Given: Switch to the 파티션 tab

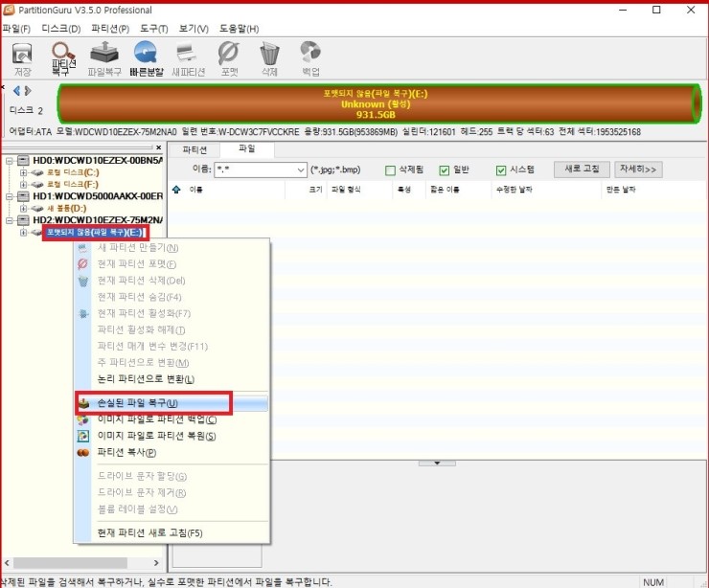Looking at the screenshot, I should [x=194, y=149].
